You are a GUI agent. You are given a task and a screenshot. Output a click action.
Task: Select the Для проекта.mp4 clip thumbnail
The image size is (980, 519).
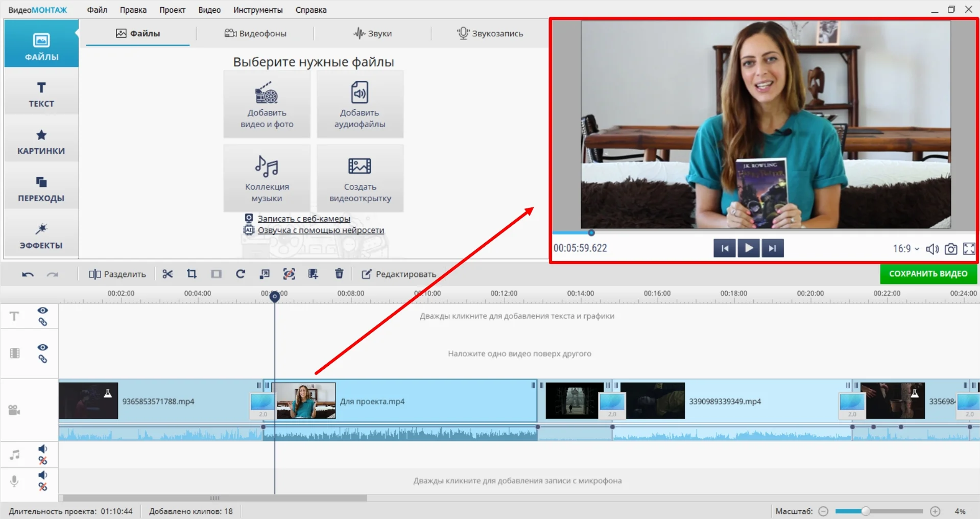tap(306, 401)
